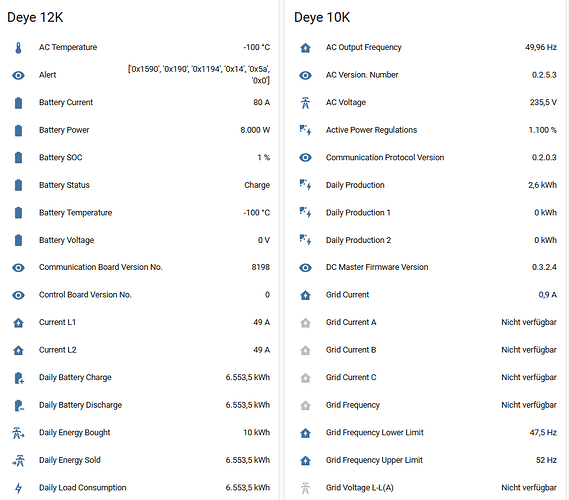Click the Alert hex codes value
The height and width of the screenshot is (500, 569).
(x=199, y=75)
